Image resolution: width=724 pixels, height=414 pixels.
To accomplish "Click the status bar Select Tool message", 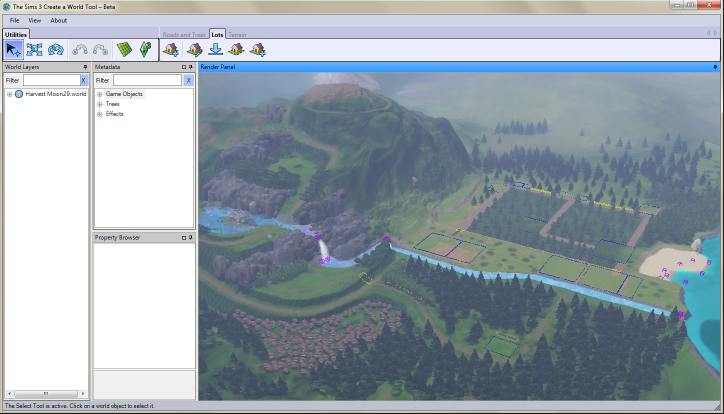I will (x=79, y=406).
